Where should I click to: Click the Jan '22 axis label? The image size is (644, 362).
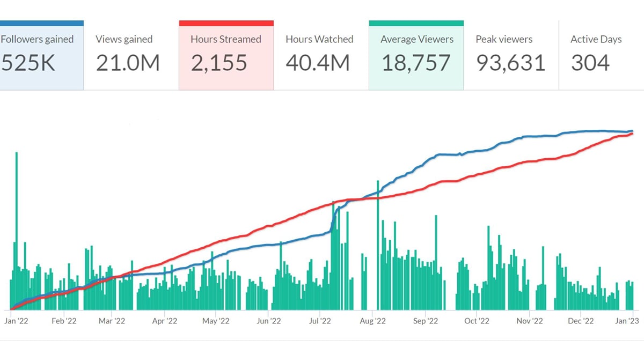16,321
